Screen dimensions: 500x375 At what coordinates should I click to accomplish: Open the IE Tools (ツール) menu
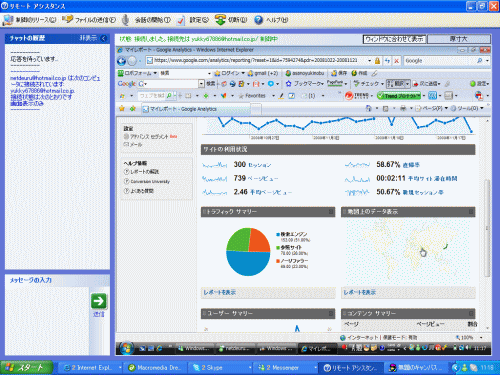pos(467,108)
